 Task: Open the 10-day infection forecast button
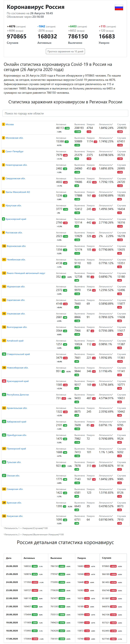(x=65, y=51)
